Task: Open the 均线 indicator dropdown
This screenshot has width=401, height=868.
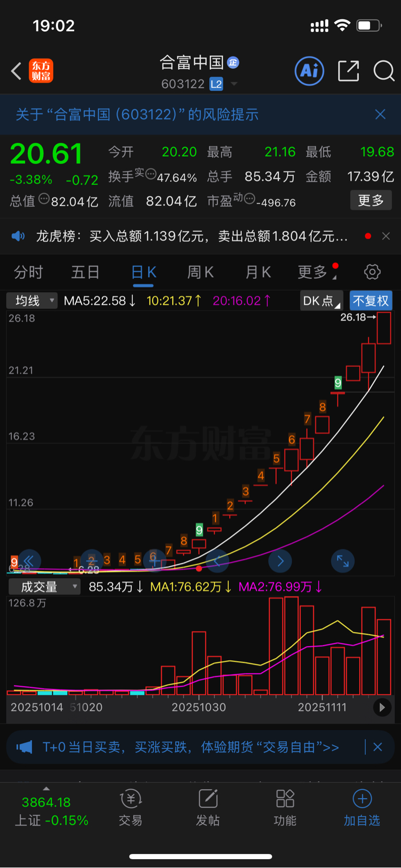Action: click(31, 301)
